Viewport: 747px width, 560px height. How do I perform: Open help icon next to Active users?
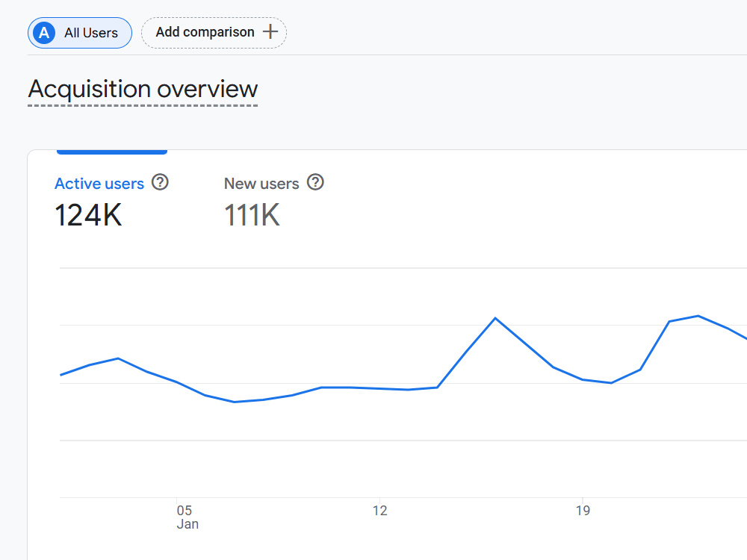click(x=160, y=182)
